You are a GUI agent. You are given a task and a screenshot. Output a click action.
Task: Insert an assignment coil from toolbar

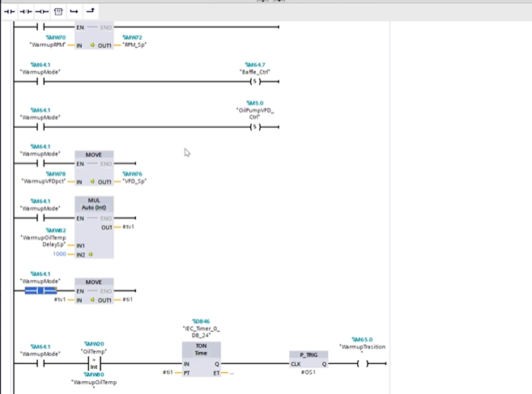coord(42,11)
